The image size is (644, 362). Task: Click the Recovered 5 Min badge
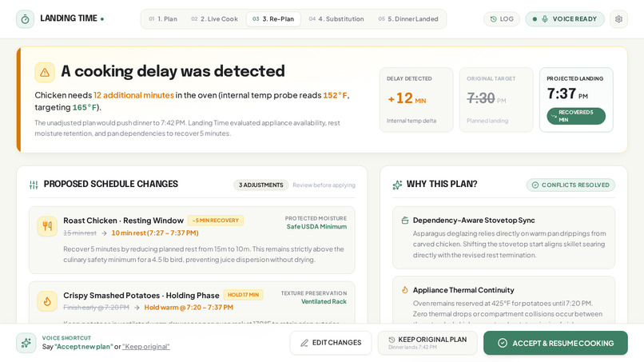(576, 116)
